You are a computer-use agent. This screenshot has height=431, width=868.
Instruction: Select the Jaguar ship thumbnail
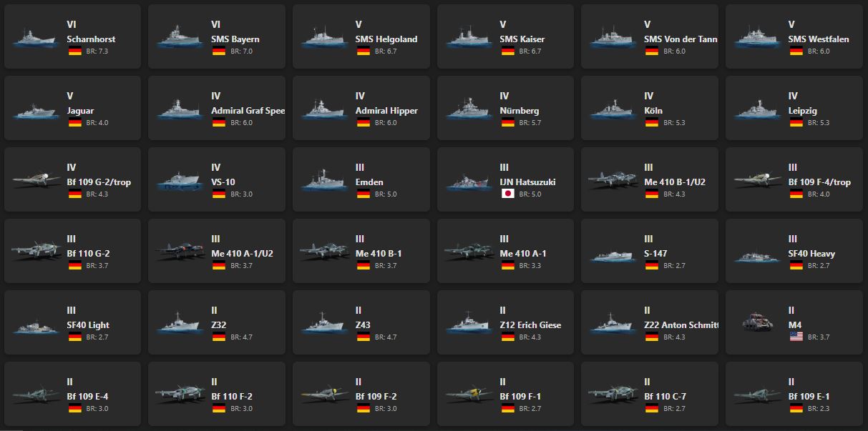(34, 109)
